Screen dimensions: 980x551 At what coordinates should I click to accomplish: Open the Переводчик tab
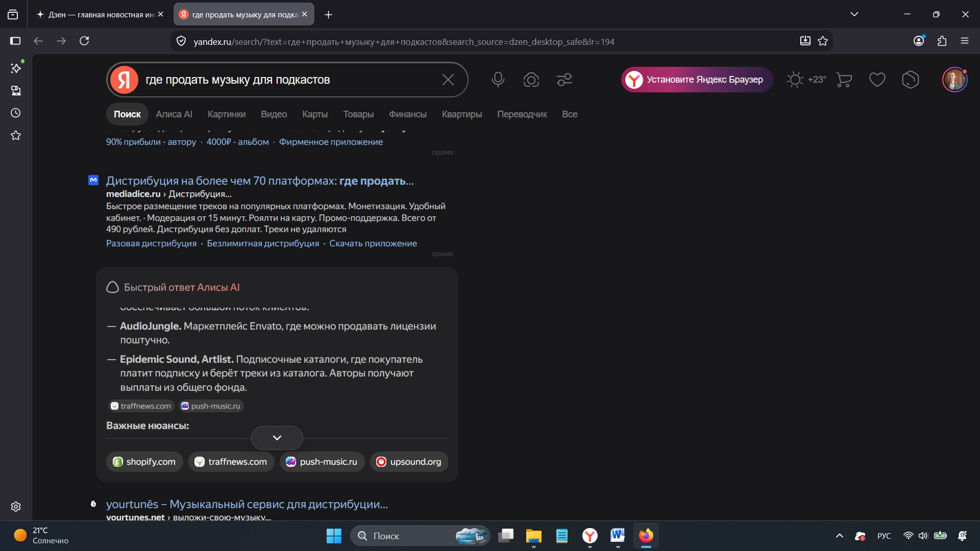coord(522,114)
